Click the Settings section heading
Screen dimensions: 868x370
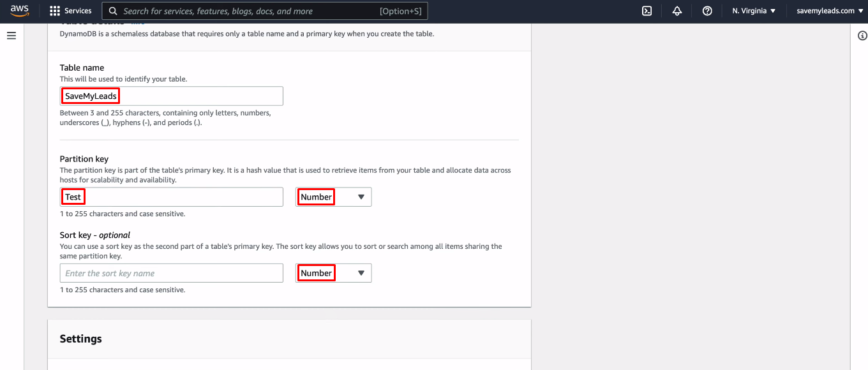(80, 339)
